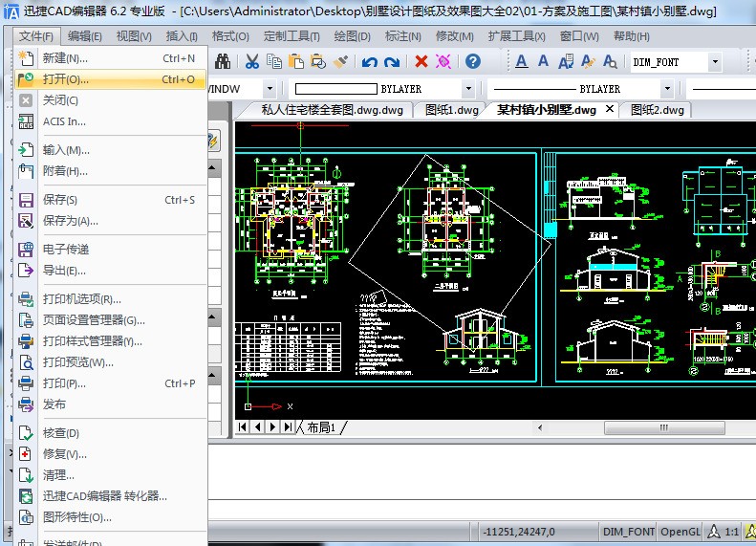This screenshot has width=756, height=546.
Task: Click next layout arrow button
Action: tap(273, 426)
